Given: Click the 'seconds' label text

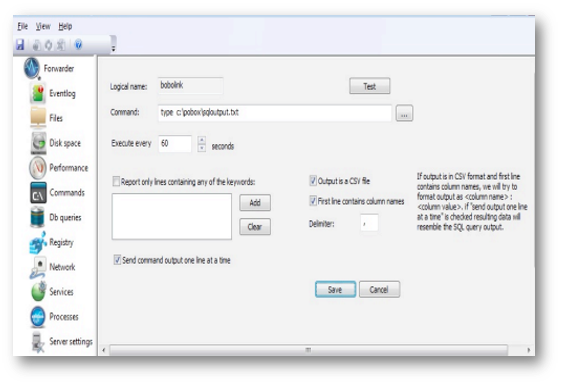Looking at the screenshot, I should tap(223, 146).
